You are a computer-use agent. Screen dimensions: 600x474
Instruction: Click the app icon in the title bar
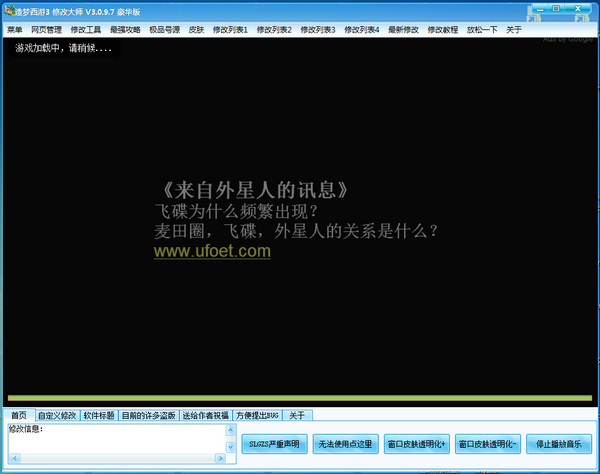pos(8,9)
